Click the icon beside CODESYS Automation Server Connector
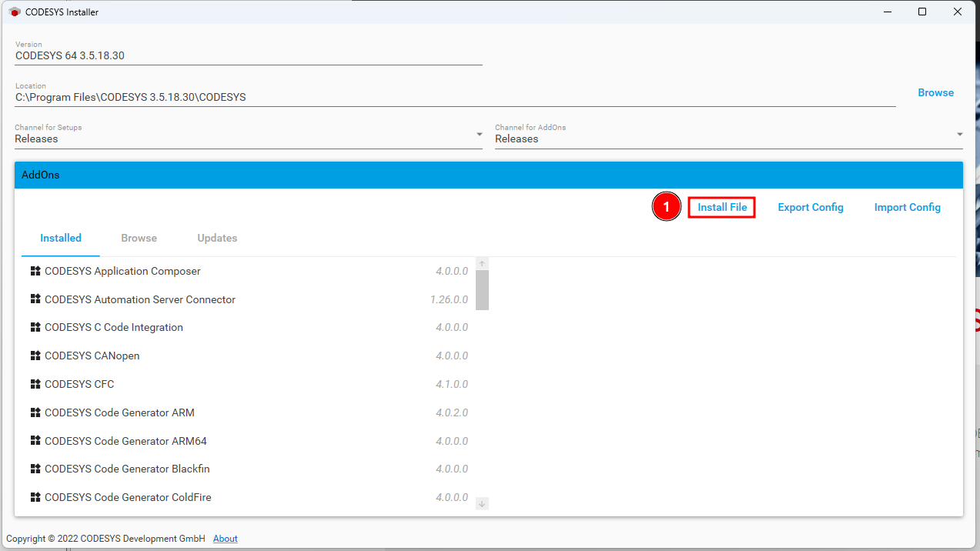980x551 pixels. tap(35, 299)
